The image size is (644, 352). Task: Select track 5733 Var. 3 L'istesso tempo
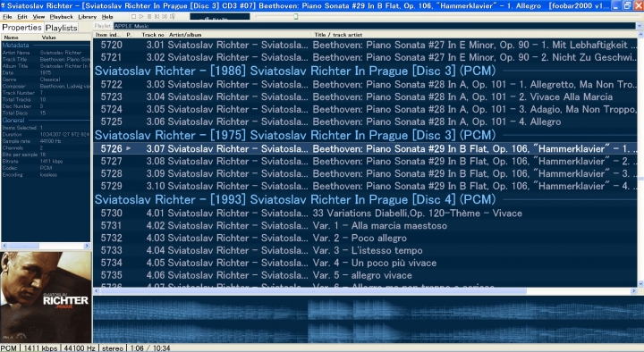point(365,250)
